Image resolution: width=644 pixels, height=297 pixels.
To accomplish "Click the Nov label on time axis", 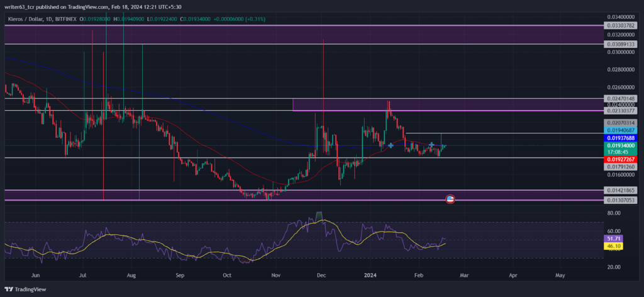I will point(276,274).
